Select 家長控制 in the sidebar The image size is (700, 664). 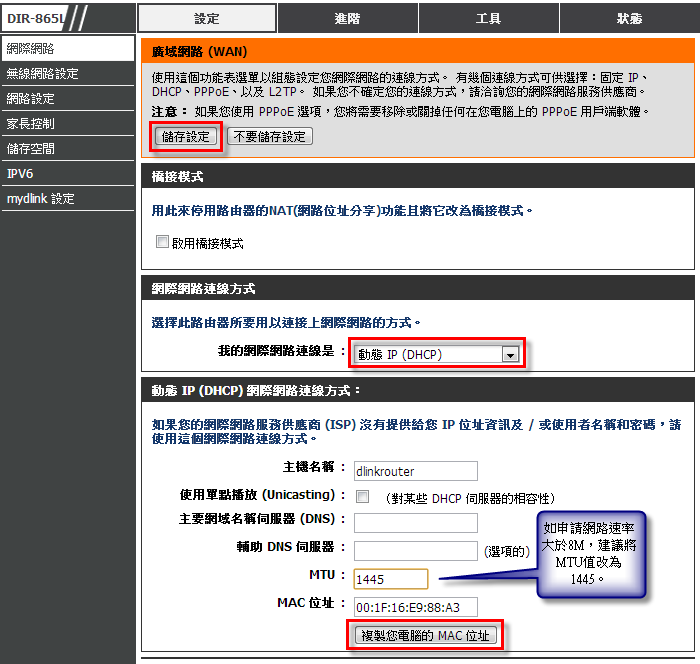tap(67, 123)
